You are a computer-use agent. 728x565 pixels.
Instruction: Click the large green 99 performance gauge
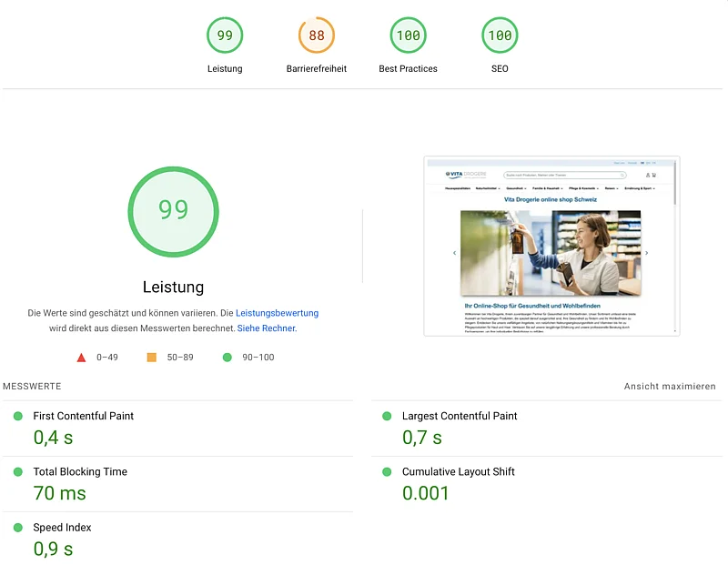point(173,210)
